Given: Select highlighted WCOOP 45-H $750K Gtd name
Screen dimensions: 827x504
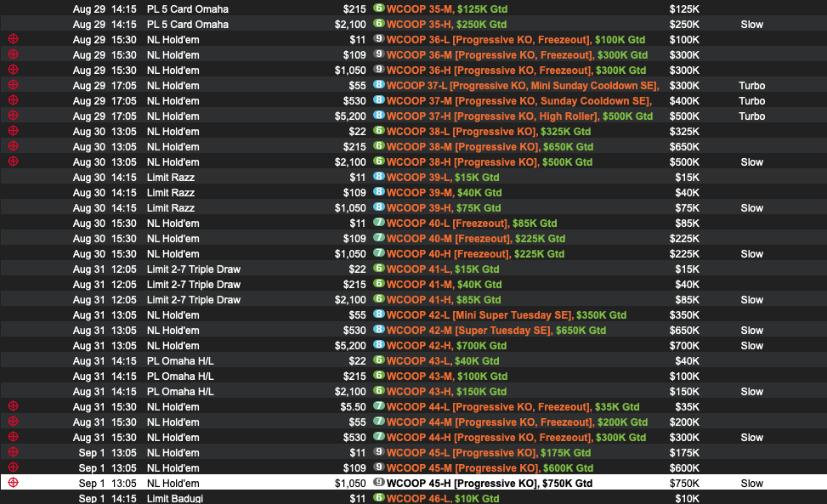Looking at the screenshot, I should (x=490, y=483).
